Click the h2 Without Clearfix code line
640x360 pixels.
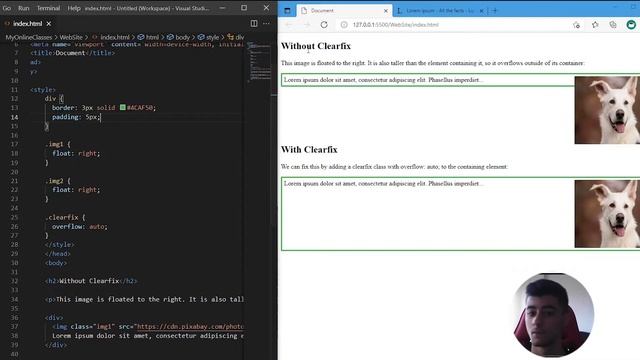91,281
